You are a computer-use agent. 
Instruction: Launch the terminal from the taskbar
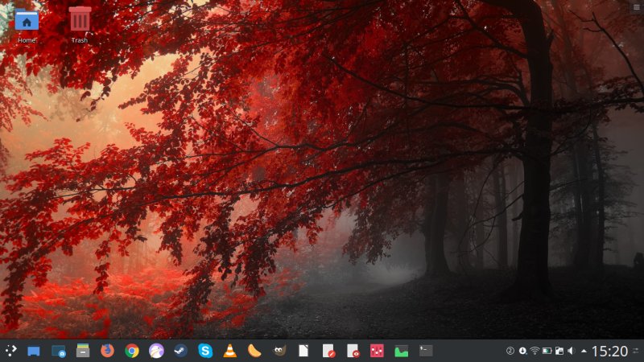[x=426, y=351]
